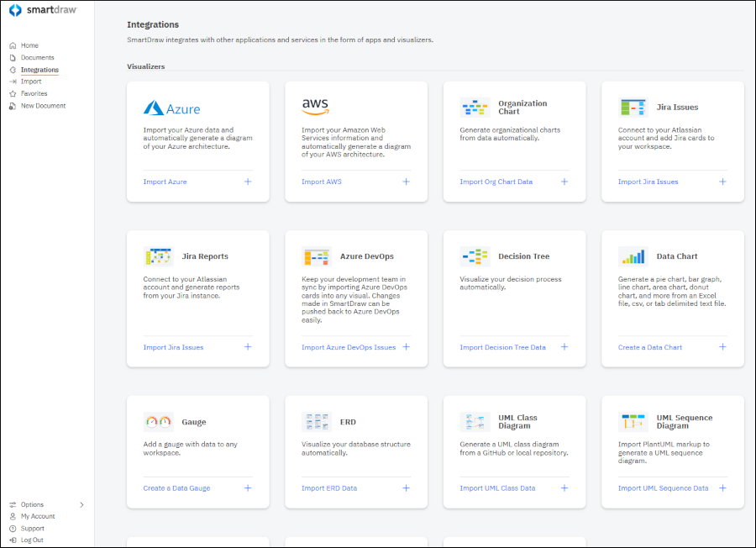Image resolution: width=756 pixels, height=548 pixels.
Task: Click the Import Azure DevOps Issues link
Action: (349, 347)
